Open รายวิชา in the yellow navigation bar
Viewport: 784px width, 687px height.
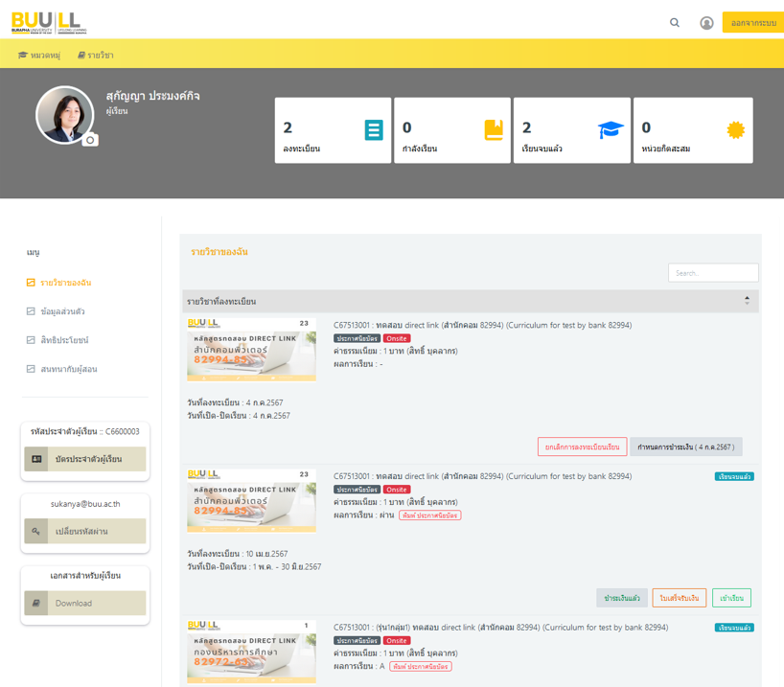coord(96,56)
